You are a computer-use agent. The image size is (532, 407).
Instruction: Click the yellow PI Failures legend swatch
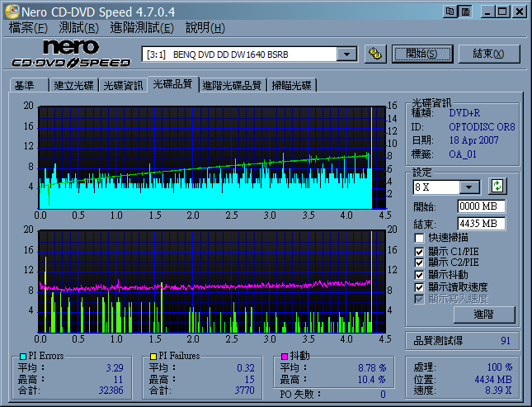[x=153, y=357]
